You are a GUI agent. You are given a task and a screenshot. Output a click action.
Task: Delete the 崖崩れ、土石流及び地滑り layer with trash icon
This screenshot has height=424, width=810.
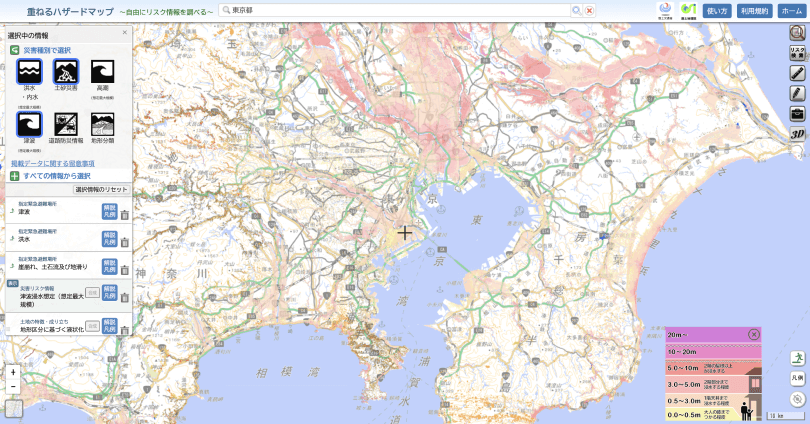pyautogui.click(x=124, y=270)
